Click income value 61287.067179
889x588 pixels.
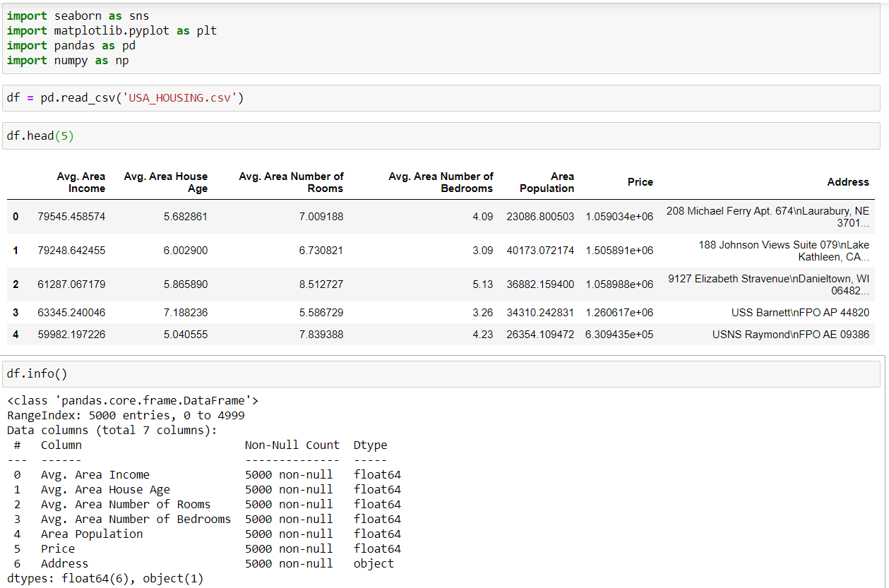coord(71,284)
